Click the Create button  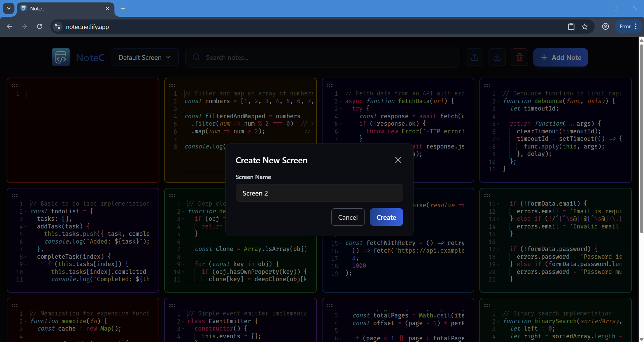pyautogui.click(x=386, y=217)
